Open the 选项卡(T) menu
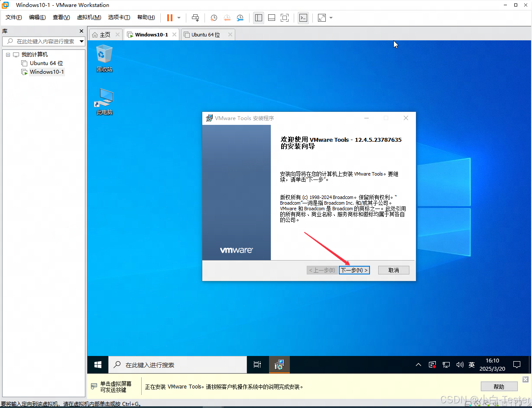The image size is (532, 408). [x=119, y=17]
